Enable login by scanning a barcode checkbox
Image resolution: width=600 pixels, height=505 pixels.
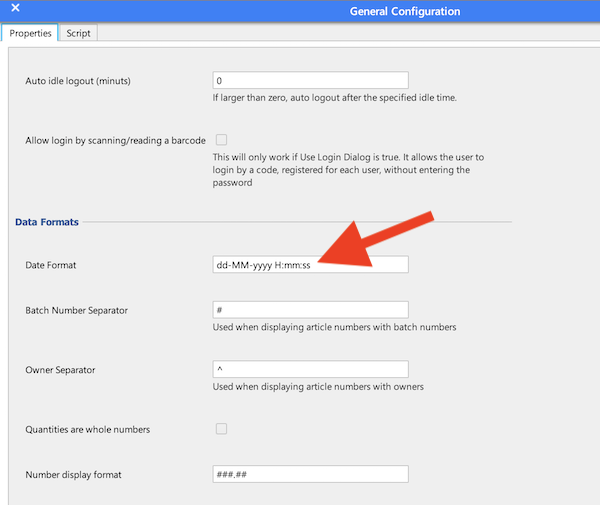221,140
